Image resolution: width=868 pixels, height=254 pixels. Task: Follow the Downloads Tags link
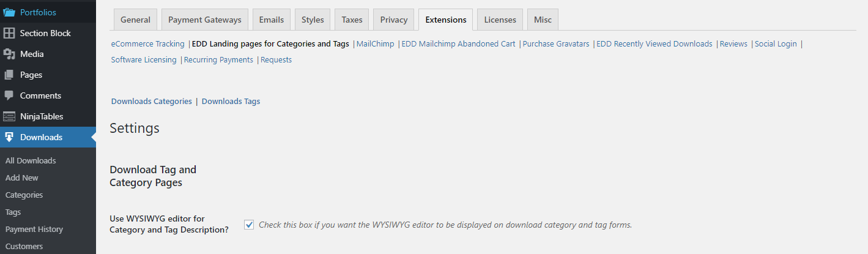[231, 102]
